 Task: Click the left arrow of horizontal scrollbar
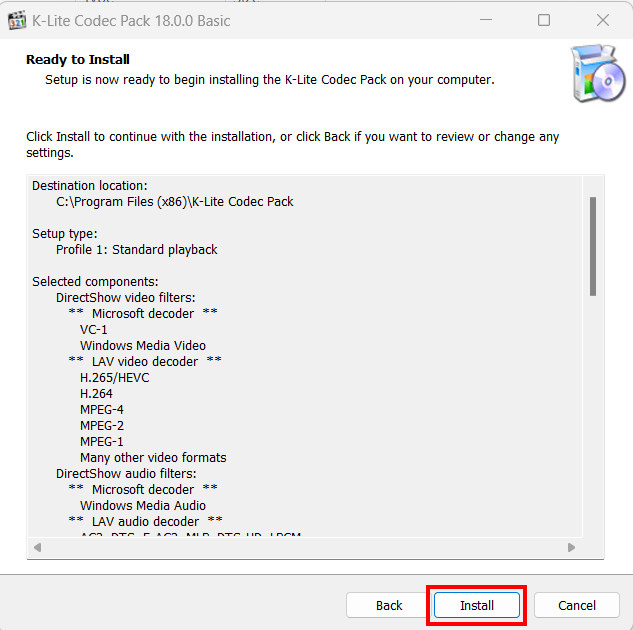click(x=38, y=547)
